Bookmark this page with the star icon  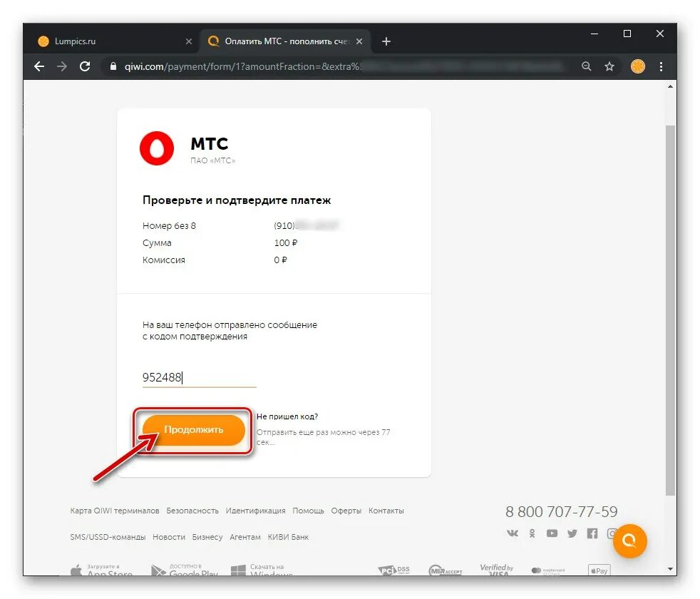coord(609,66)
